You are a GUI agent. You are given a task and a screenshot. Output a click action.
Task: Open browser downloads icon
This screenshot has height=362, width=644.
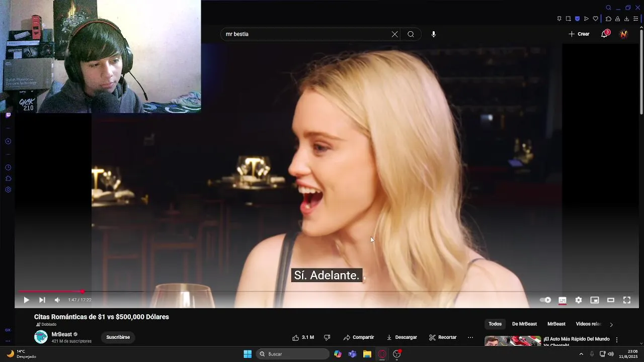tap(626, 19)
